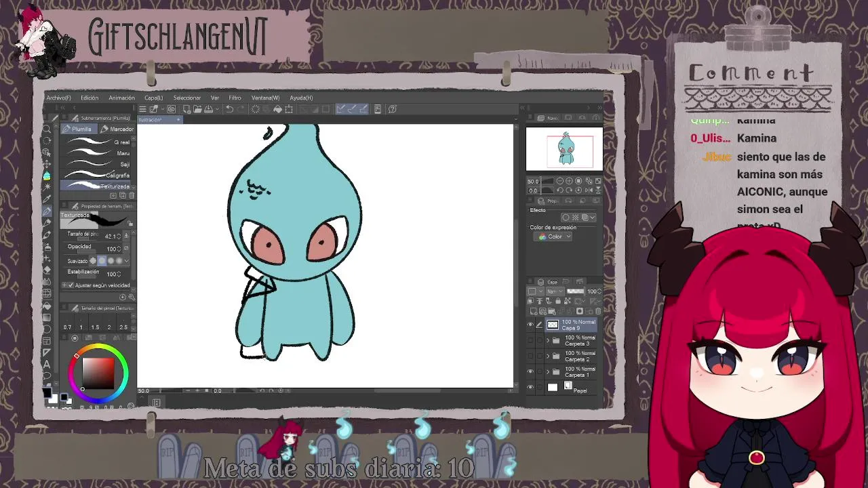Select the Eraser tool
Screen dimensions: 868x488
coord(47,270)
